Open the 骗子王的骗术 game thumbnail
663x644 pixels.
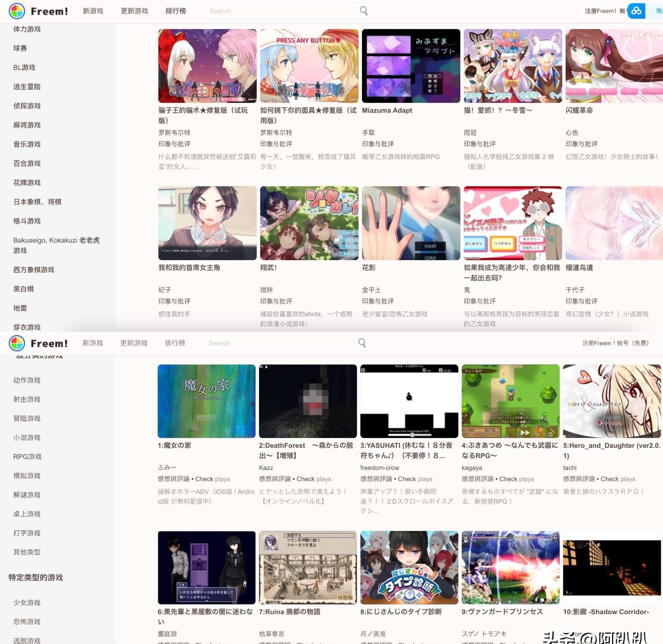208,66
